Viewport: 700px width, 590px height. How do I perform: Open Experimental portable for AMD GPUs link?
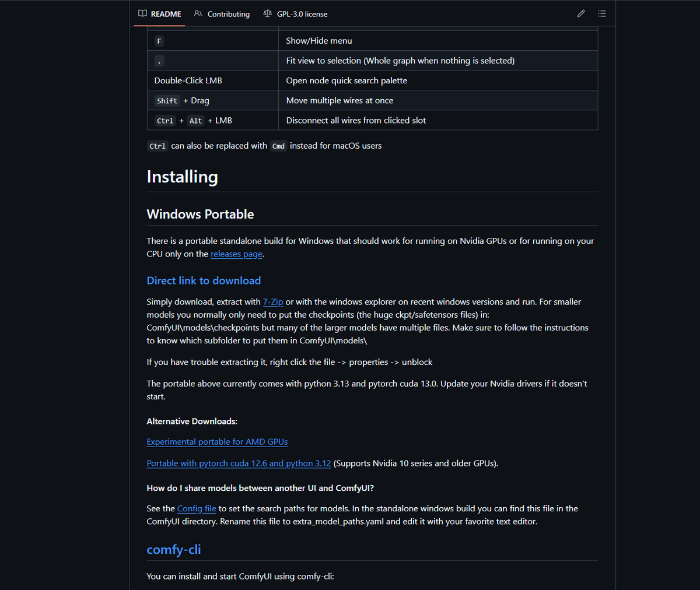click(217, 442)
